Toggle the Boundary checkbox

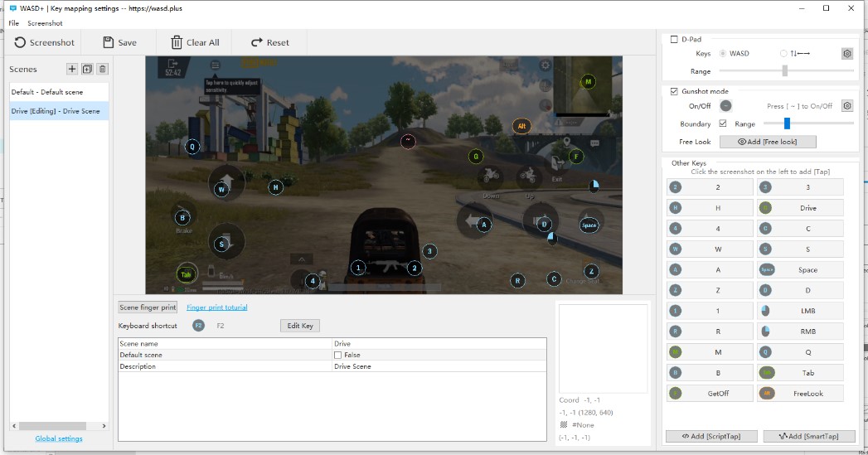(x=723, y=123)
